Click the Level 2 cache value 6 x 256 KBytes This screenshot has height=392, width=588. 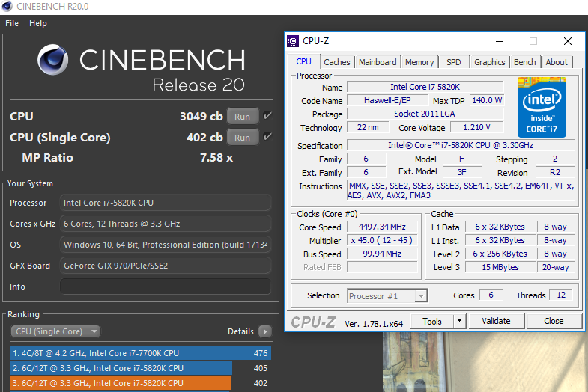pos(500,254)
